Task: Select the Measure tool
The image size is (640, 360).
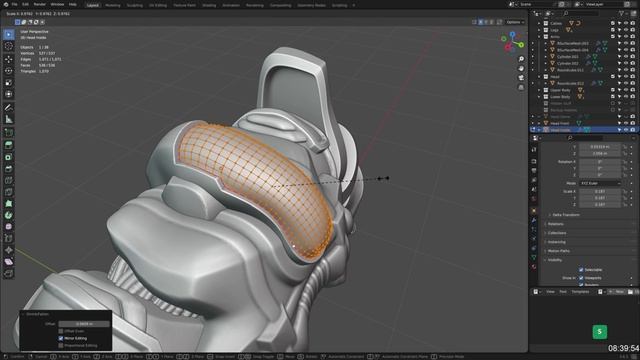Action: (x=9, y=119)
